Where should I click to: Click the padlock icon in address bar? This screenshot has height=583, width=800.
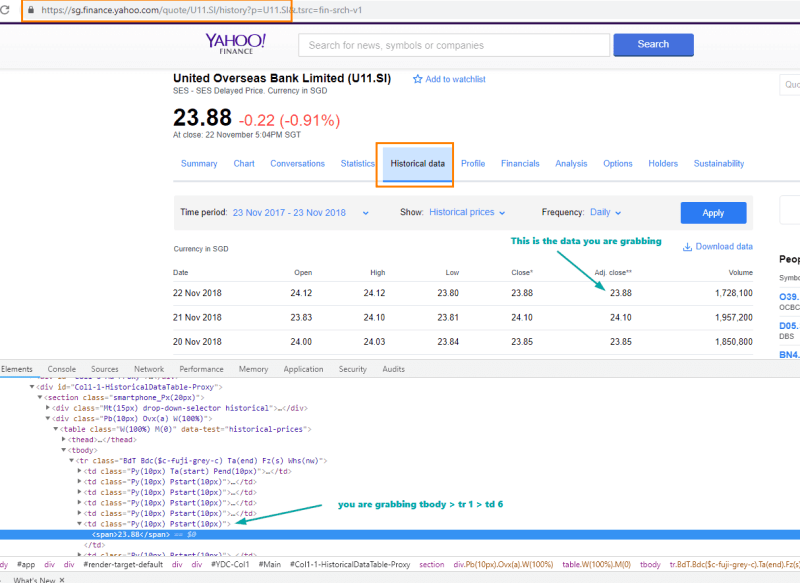click(31, 10)
